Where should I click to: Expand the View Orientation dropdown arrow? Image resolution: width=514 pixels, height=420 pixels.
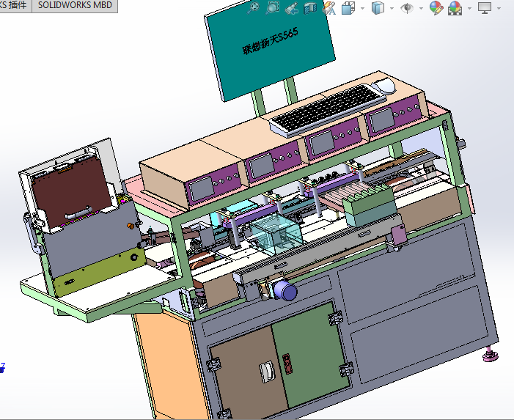(x=361, y=8)
